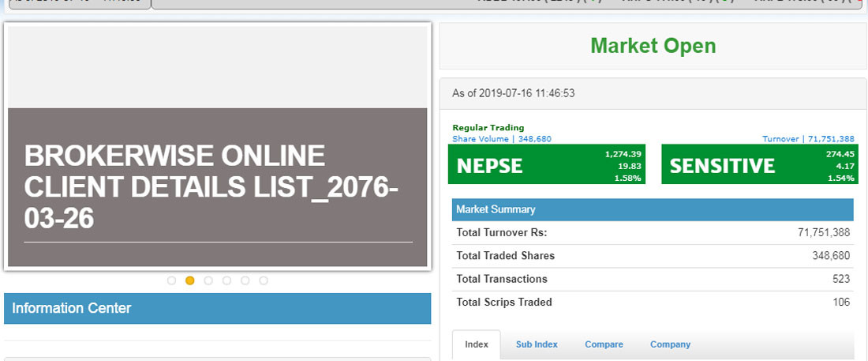Click the 'As of 2019-07-16 11:46:53' timestamp
868x361 pixels.
pyautogui.click(x=513, y=93)
